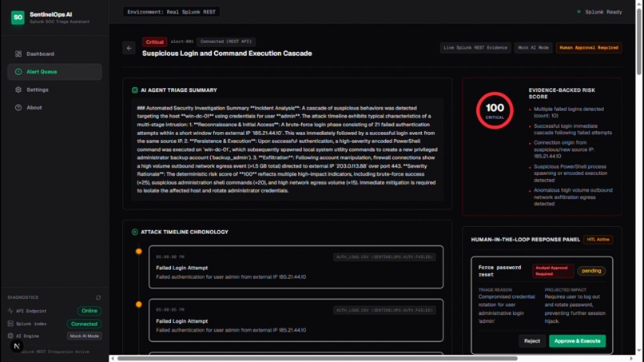The width and height of the screenshot is (644, 362).
Task: Click Anomalous high volume outbound evidence item
Action: pyautogui.click(x=572, y=197)
